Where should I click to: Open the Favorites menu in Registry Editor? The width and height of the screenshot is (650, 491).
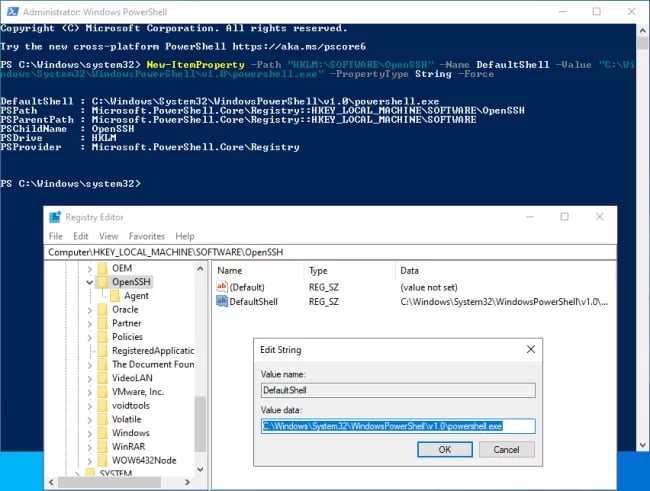(147, 236)
